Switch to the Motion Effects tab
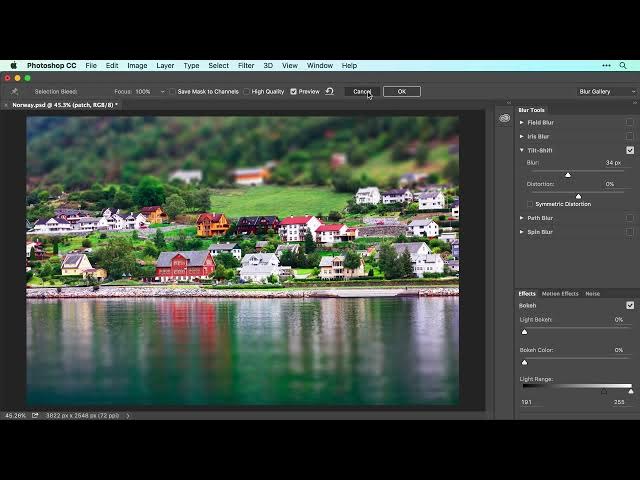The image size is (640, 480). [560, 294]
